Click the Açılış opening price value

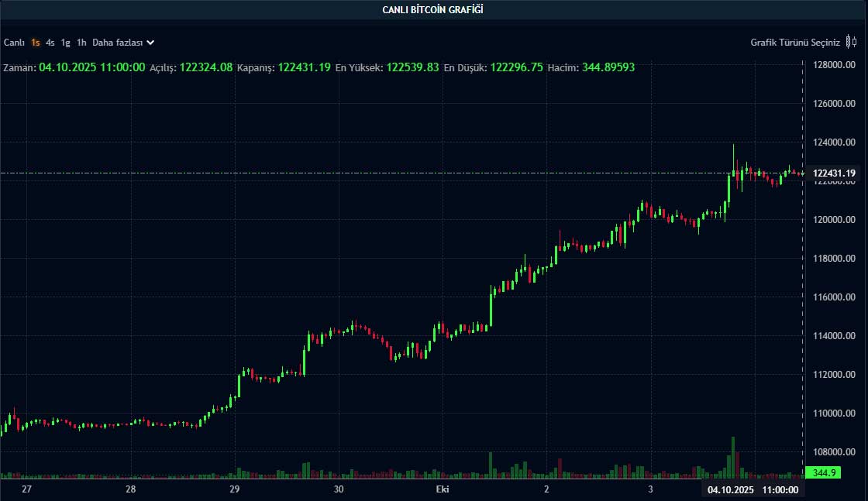coord(205,67)
